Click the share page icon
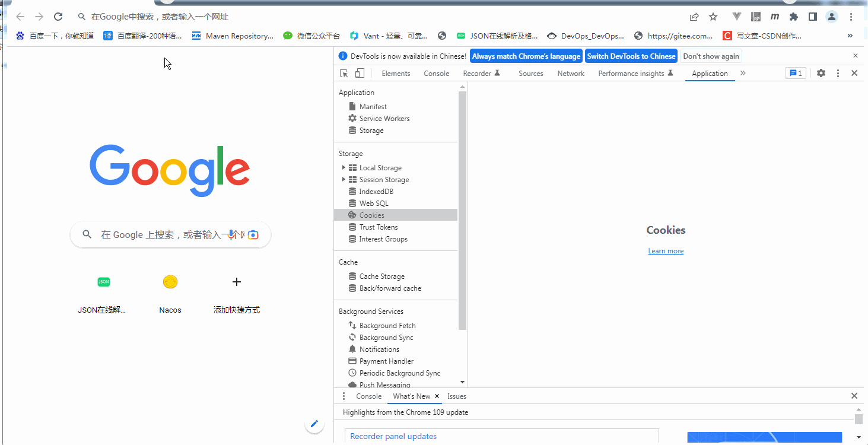 tap(694, 17)
